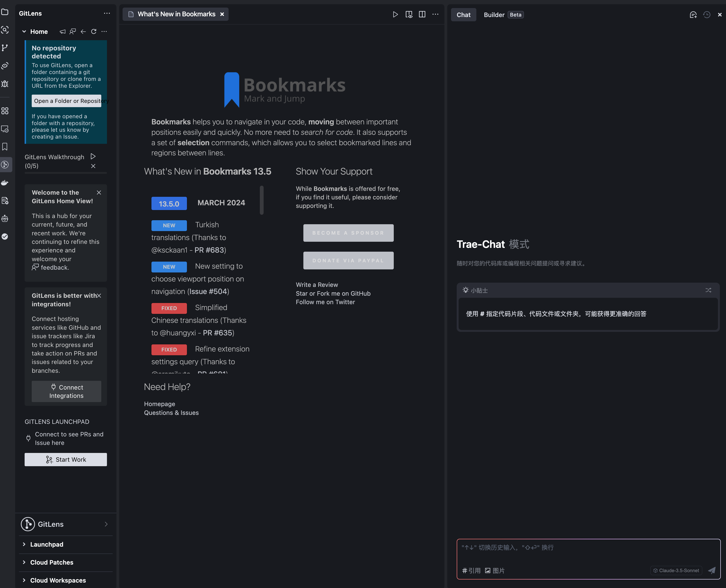Screen dimensions: 726x588
Task: Open Star or Fork me on GitHub link
Action: pyautogui.click(x=333, y=293)
